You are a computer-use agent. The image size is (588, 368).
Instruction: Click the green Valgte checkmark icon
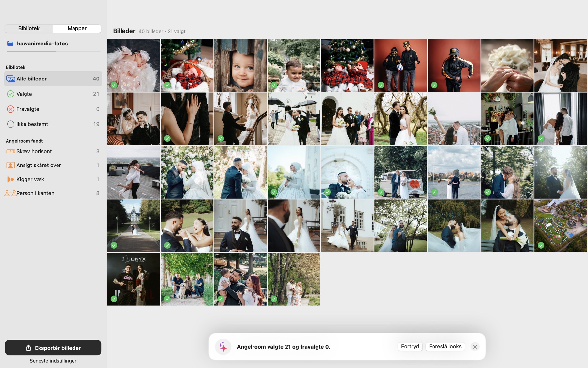pyautogui.click(x=10, y=94)
